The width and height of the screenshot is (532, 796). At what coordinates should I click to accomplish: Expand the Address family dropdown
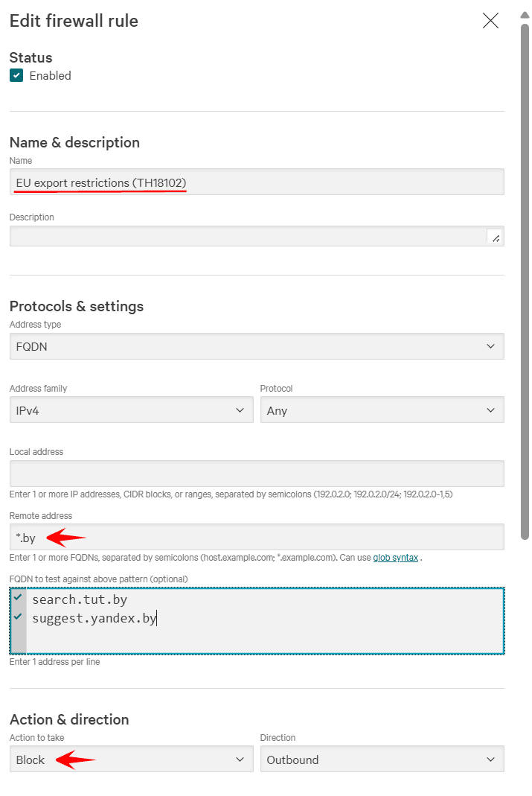(131, 410)
